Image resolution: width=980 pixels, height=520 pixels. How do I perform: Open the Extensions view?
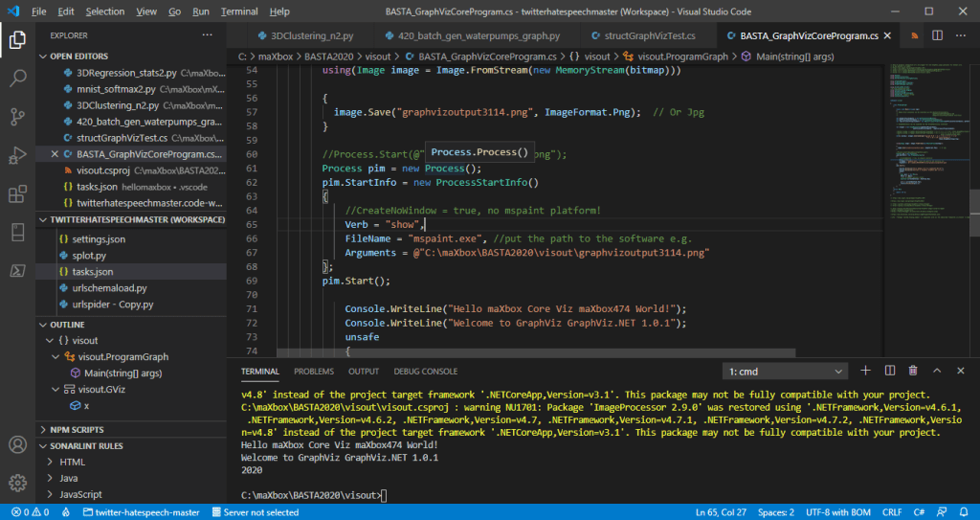[17, 194]
